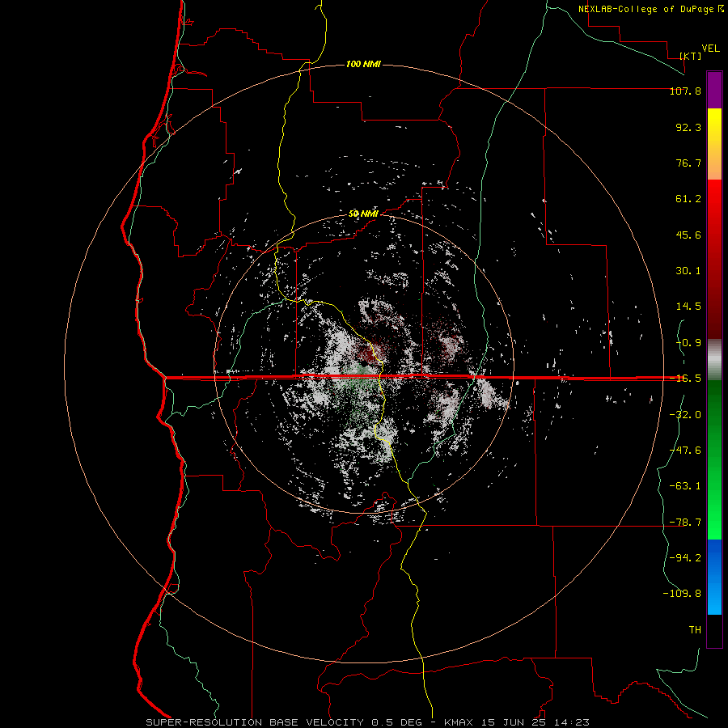Select the -109.8 scale value
The width and height of the screenshot is (728, 728).
coord(682,594)
